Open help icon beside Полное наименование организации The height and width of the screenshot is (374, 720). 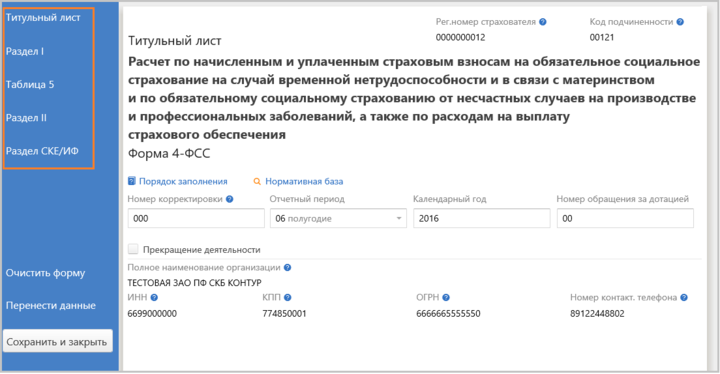[287, 267]
